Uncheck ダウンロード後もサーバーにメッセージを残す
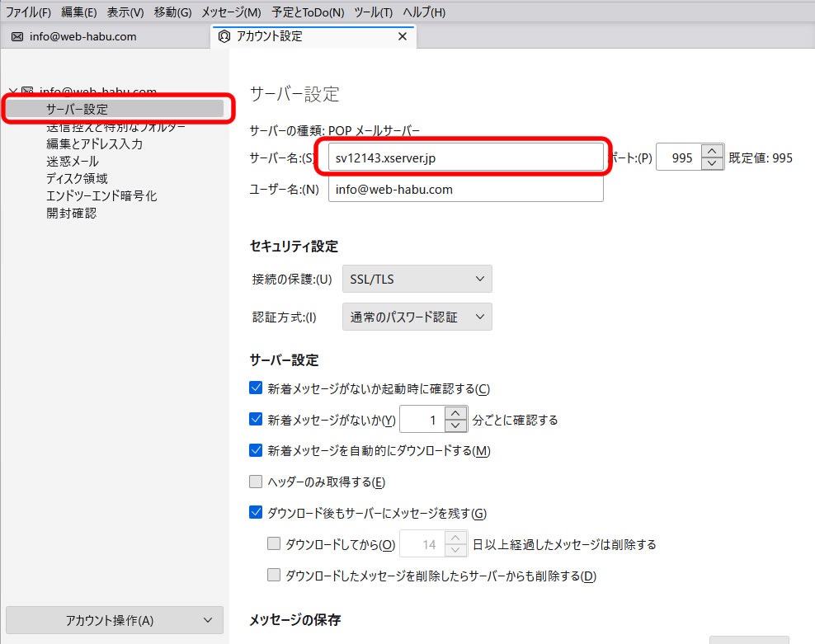Screen dimensions: 815x644 point(256,513)
